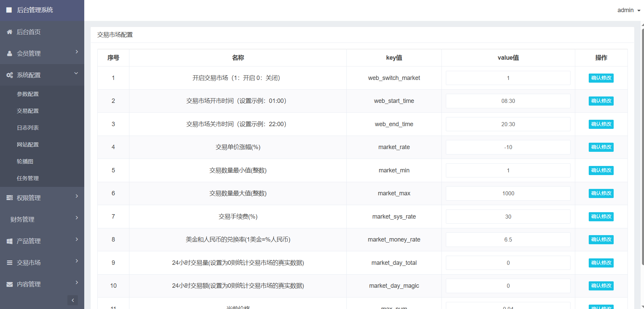Click the list icon beside 交易市场

point(9,263)
